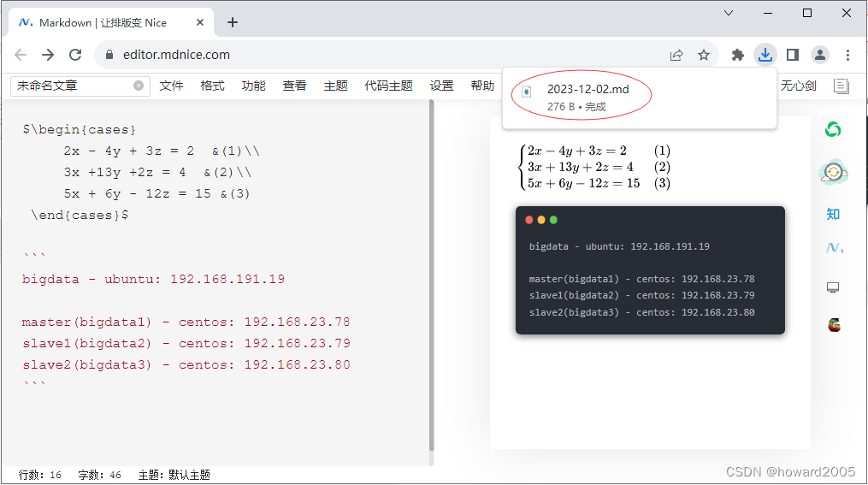Open a new browser tab
The height and width of the screenshot is (485, 868).
233,22
